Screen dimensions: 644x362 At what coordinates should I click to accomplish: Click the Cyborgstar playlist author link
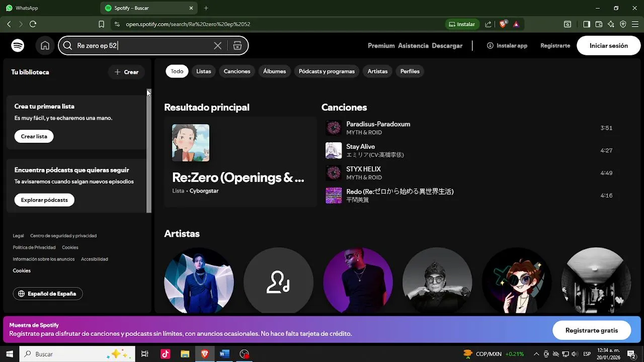point(204,191)
